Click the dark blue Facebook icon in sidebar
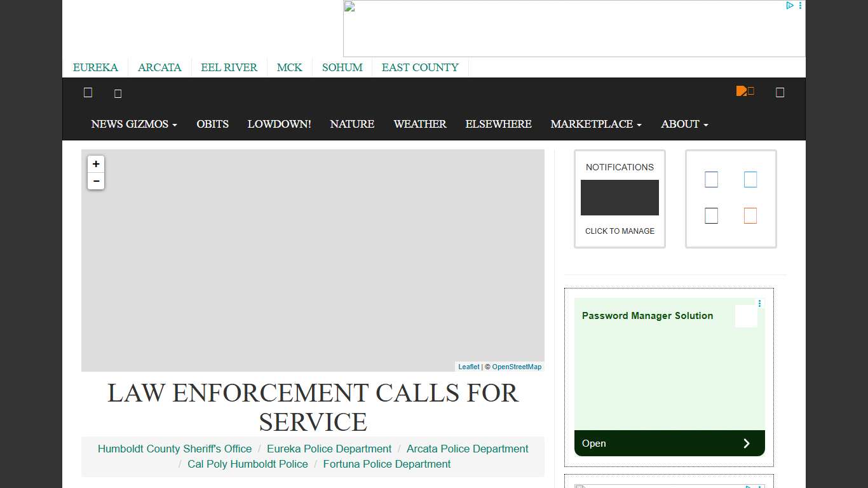 tap(711, 179)
